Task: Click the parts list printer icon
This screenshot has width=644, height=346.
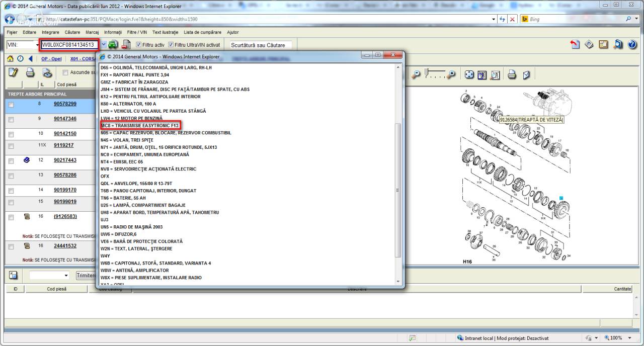Action: pos(30,72)
